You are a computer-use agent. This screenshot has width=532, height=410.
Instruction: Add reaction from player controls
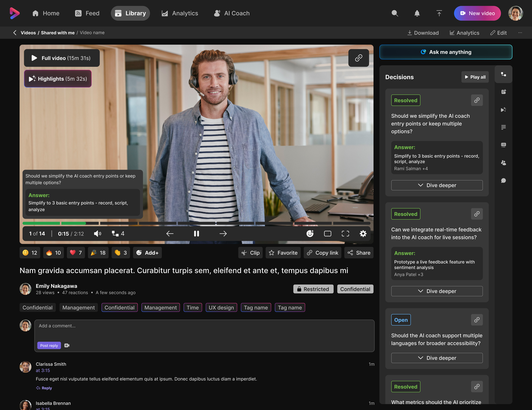pos(310,234)
